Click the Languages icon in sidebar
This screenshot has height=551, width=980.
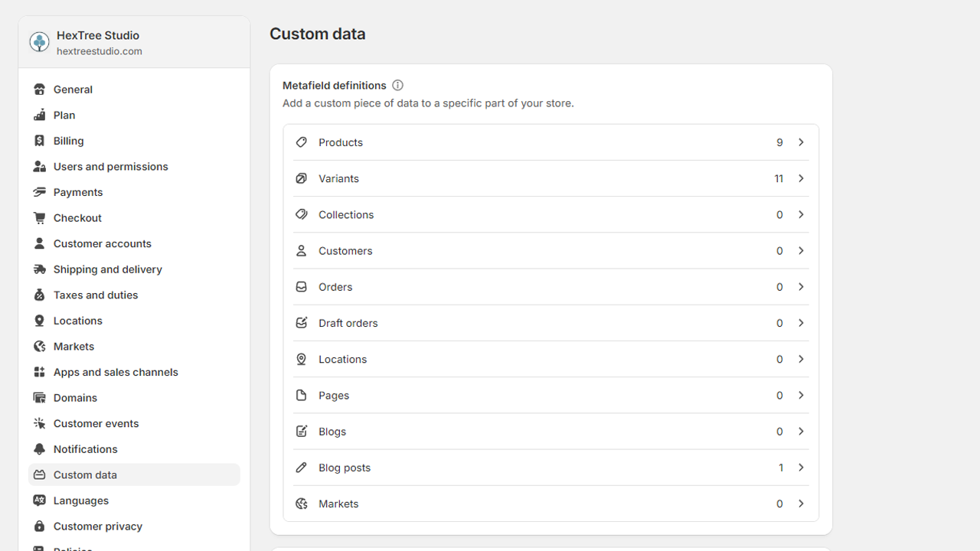[39, 500]
